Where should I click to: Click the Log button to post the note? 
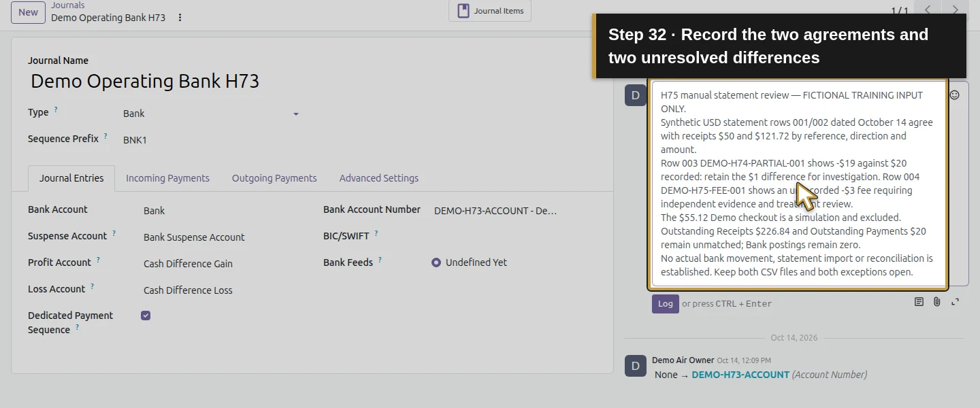(x=666, y=303)
